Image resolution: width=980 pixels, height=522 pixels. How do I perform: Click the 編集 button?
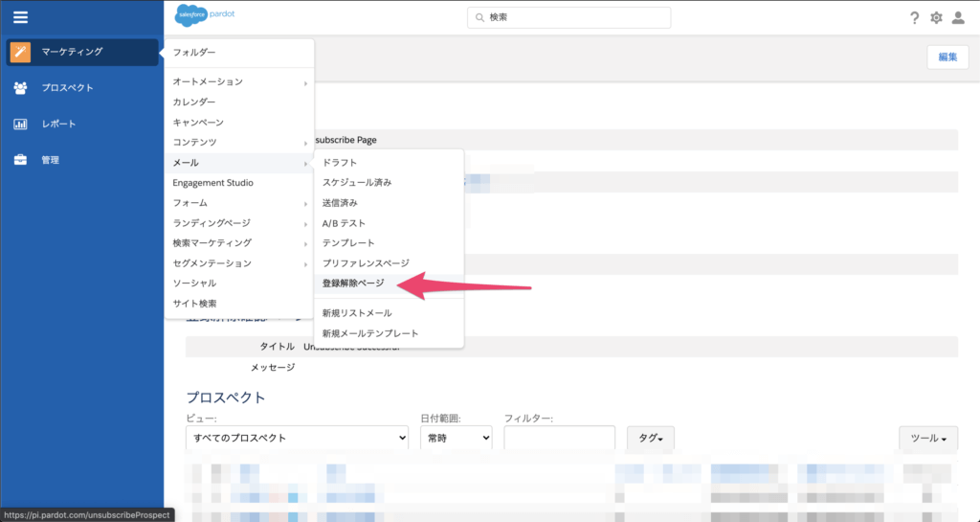[947, 57]
